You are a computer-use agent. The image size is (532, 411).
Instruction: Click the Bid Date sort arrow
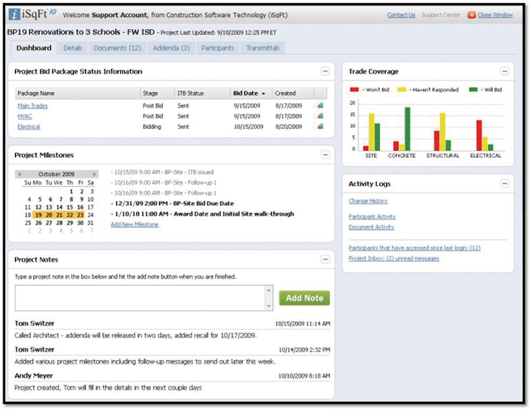[262, 94]
